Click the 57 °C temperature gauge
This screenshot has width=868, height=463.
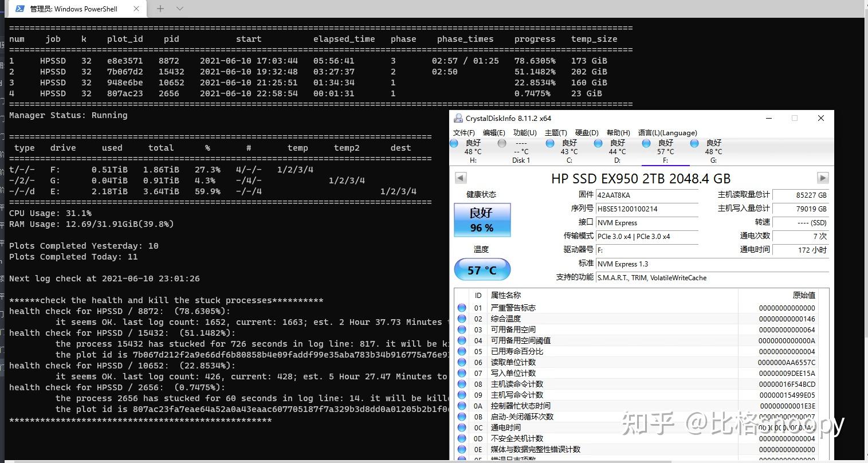click(x=482, y=269)
